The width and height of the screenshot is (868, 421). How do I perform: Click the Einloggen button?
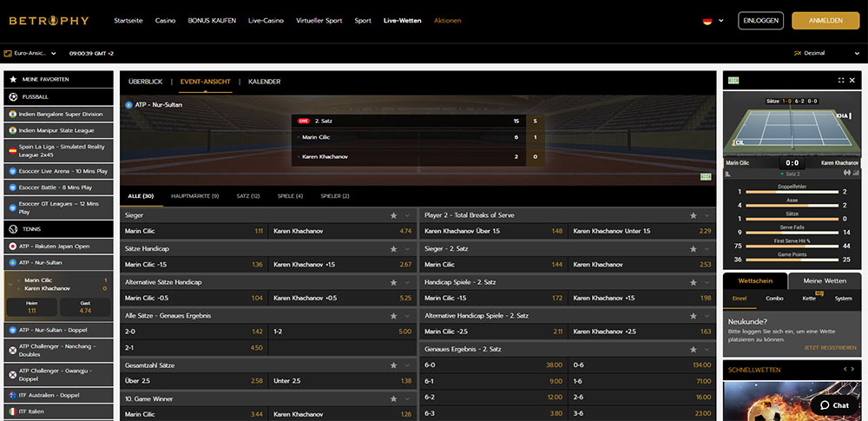coord(760,21)
